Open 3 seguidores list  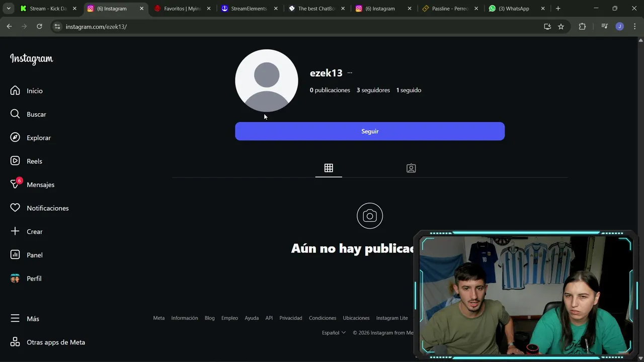373,90
